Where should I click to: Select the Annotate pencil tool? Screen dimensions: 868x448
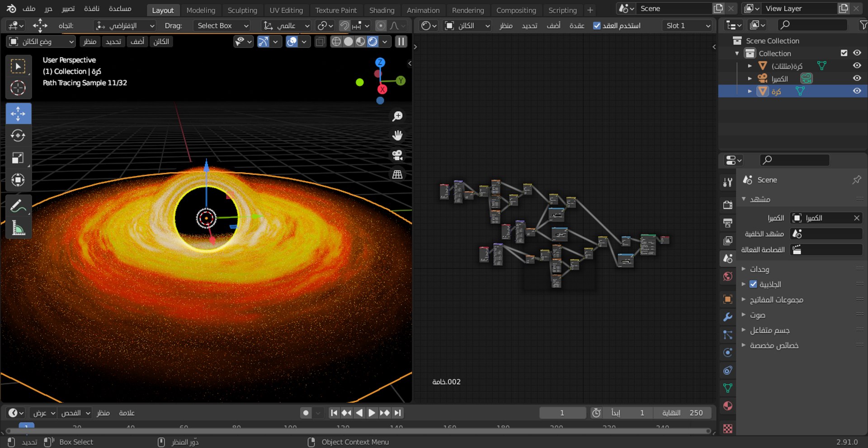click(18, 206)
